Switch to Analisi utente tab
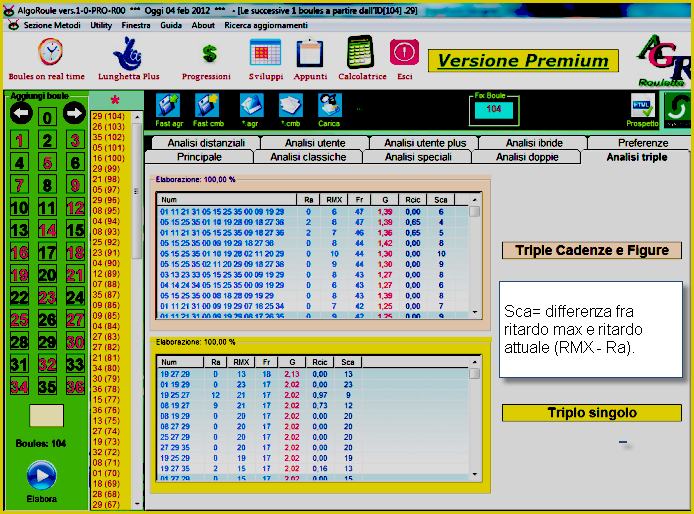Viewport: 694px width, 514px height. tap(315, 143)
